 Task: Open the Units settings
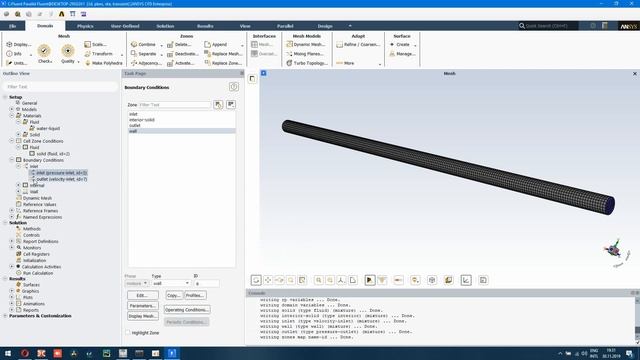point(17,63)
